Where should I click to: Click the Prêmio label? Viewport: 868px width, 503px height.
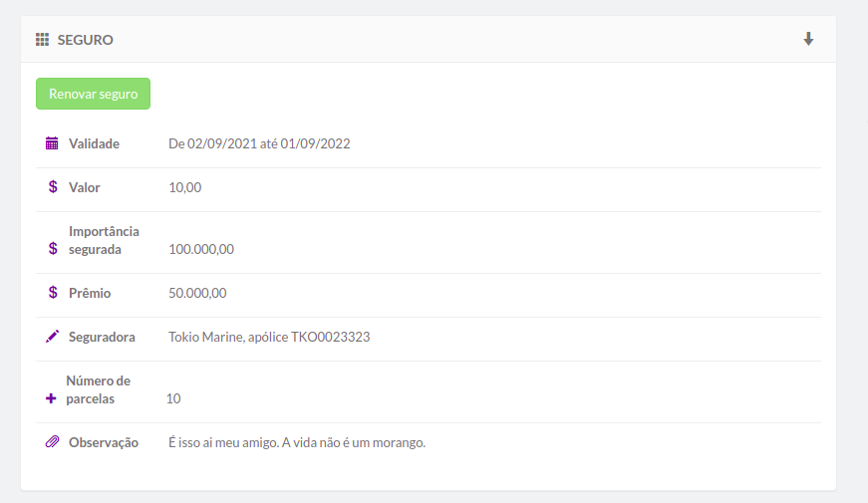(x=90, y=293)
